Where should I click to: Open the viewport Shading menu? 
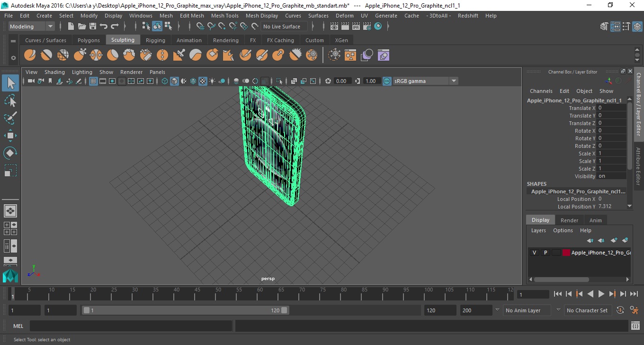click(54, 72)
